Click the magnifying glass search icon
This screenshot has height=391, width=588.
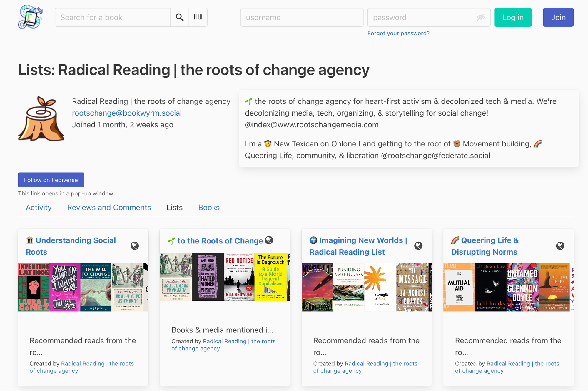pos(180,17)
